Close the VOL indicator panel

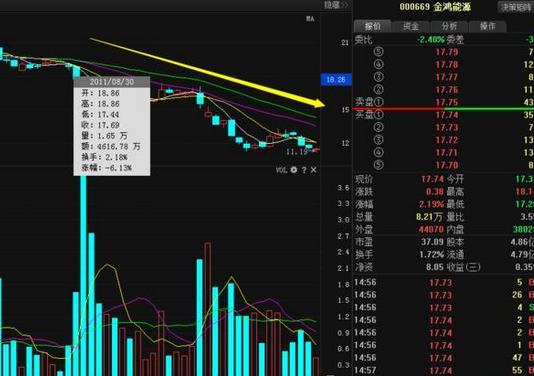[x=313, y=170]
